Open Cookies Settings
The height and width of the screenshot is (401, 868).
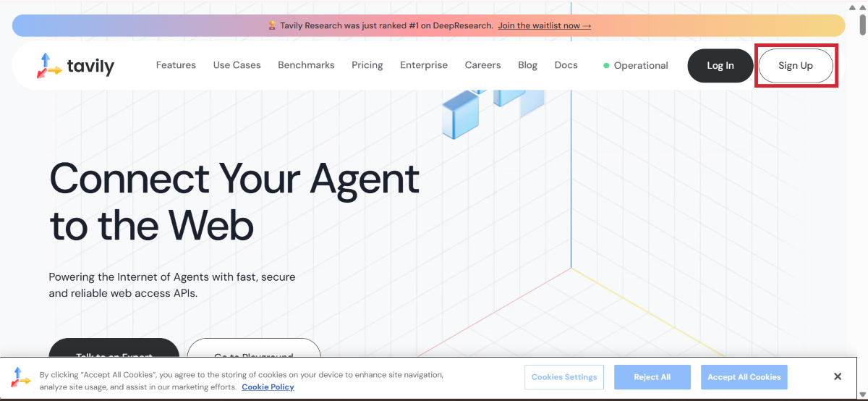coord(564,377)
